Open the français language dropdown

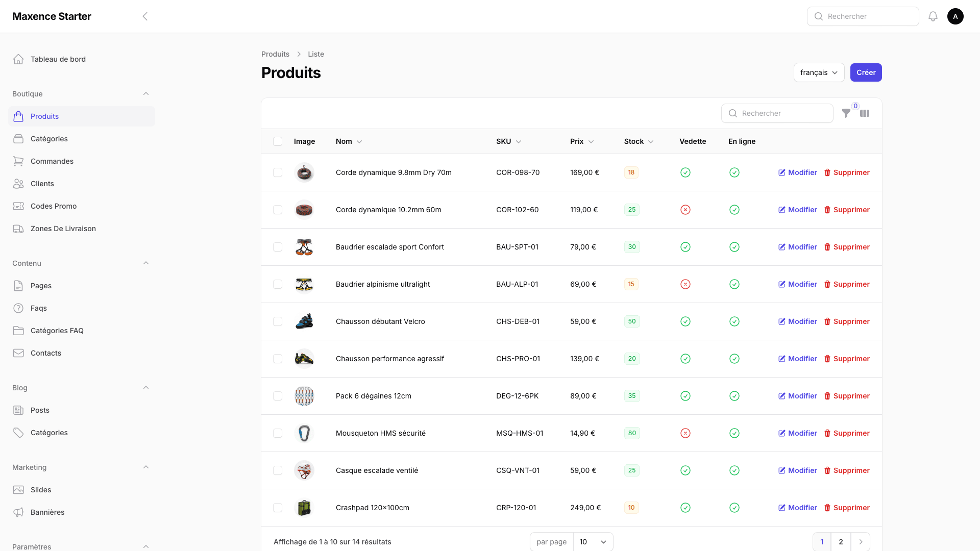(x=819, y=72)
